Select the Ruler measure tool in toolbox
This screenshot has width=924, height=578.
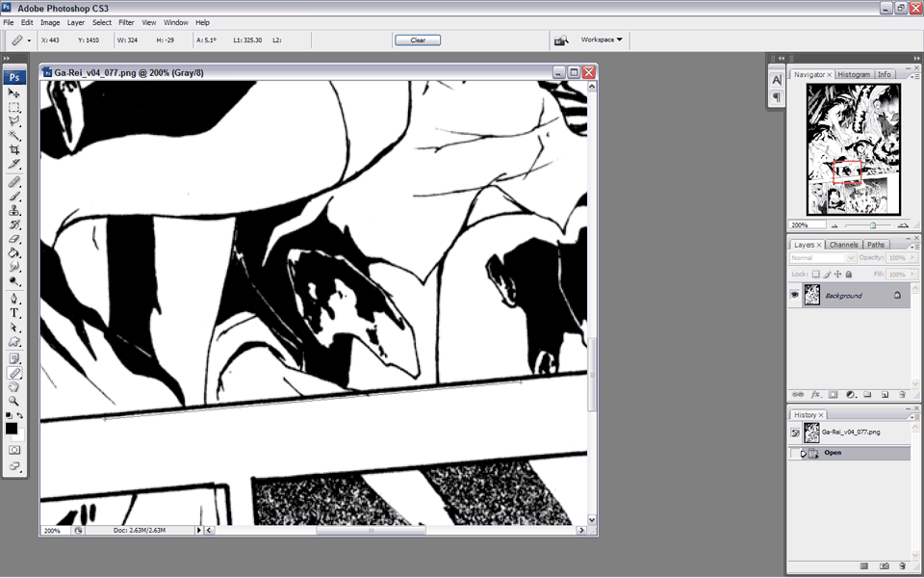point(14,374)
